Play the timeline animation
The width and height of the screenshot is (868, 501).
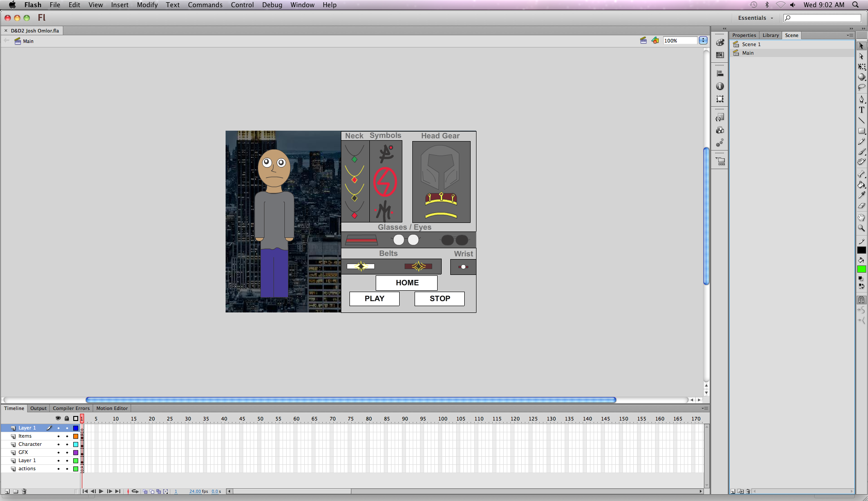tap(101, 492)
